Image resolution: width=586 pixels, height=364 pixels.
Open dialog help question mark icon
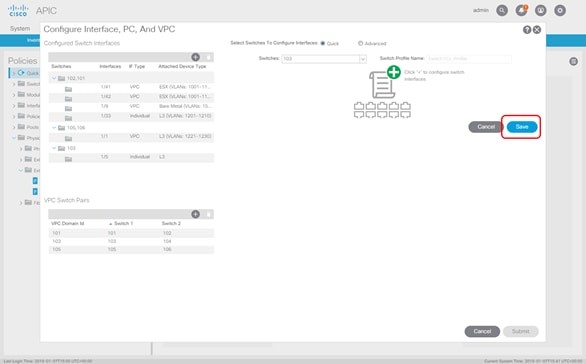(527, 30)
